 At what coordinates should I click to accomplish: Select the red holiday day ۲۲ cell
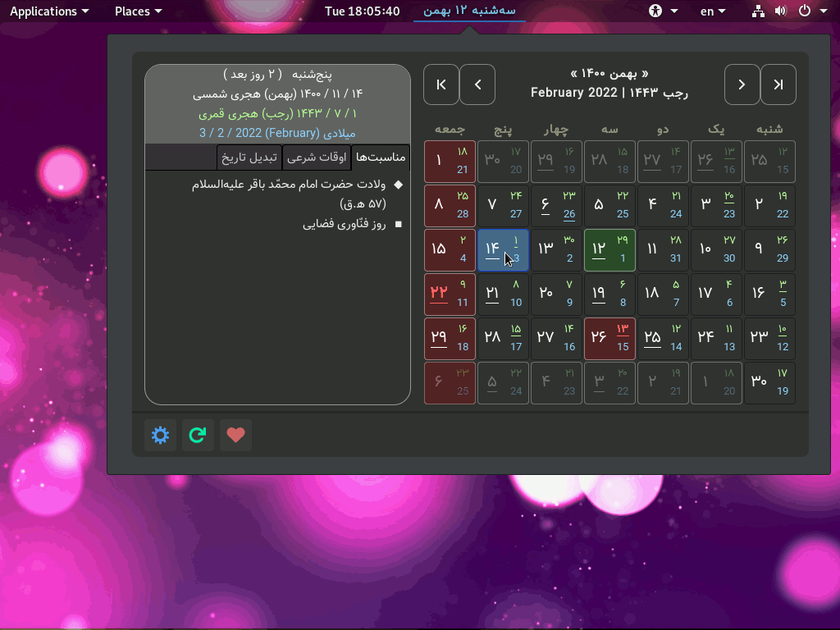[x=450, y=294]
